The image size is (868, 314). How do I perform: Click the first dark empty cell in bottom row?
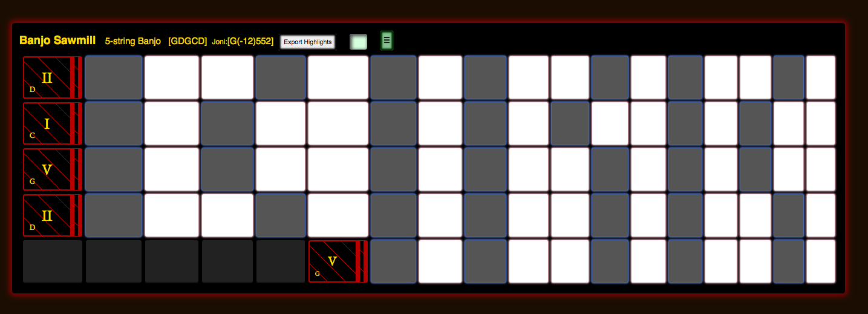(x=52, y=261)
